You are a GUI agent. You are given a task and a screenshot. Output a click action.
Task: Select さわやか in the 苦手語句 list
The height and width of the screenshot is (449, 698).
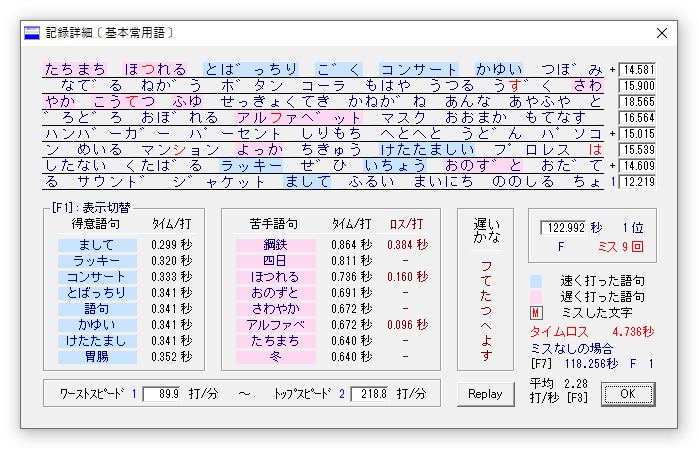tap(276, 309)
